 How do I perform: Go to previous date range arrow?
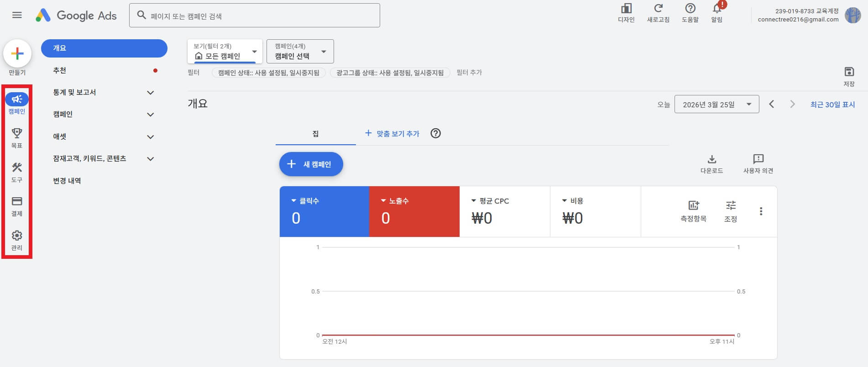pyautogui.click(x=772, y=104)
